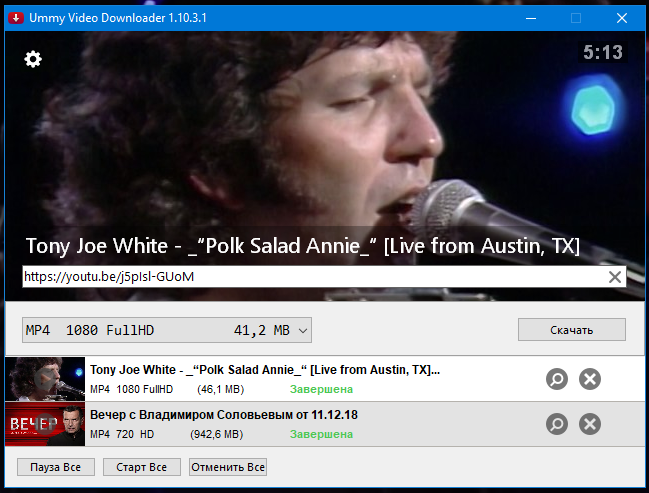Screen dimensions: 649x493
Task: Select the Вечер с Владимиром Соловьевым row title
Action: tap(224, 415)
